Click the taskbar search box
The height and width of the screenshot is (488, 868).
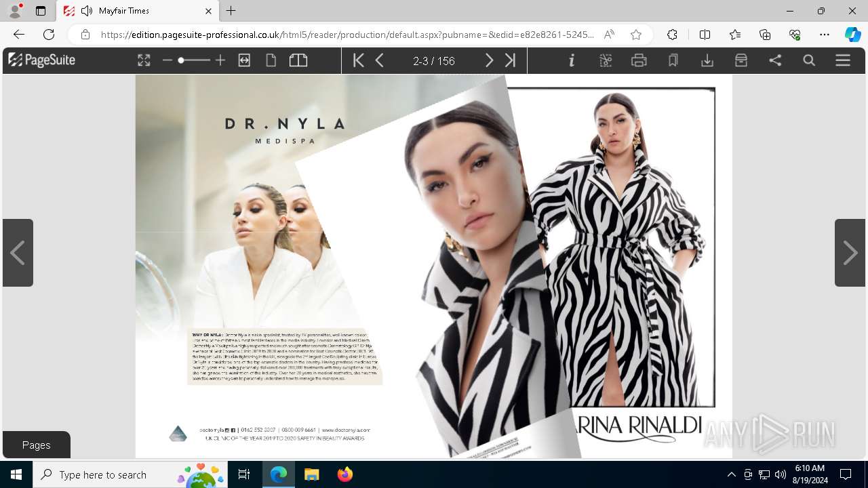coord(130,474)
